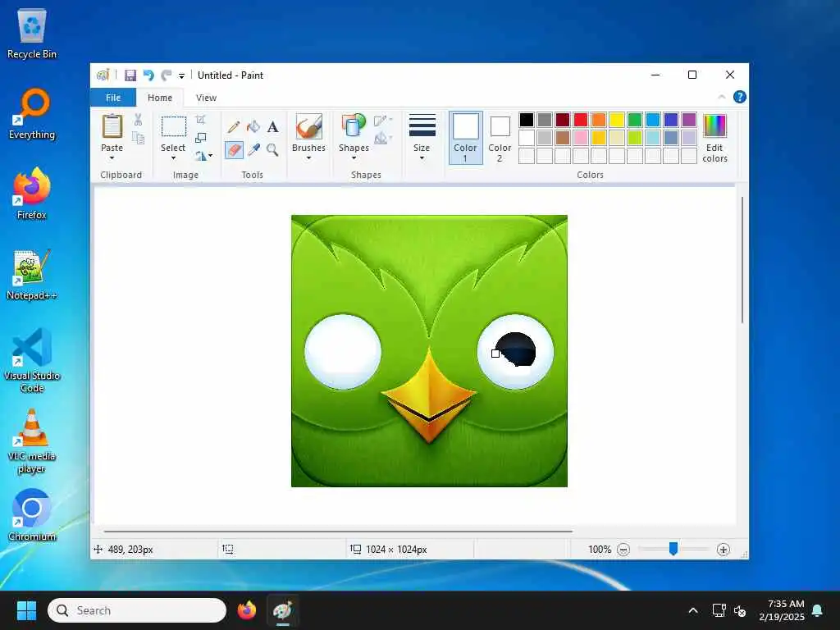
Task: Click the Paste clipboard icon
Action: coord(112,126)
